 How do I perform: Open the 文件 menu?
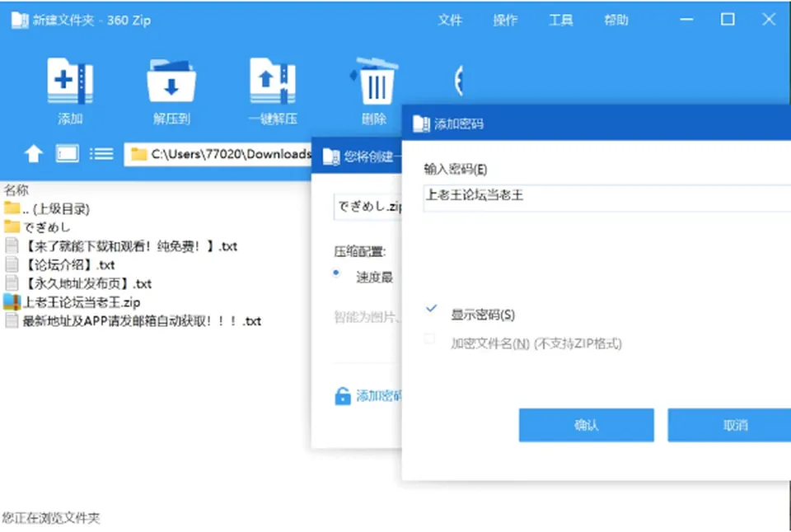pyautogui.click(x=450, y=20)
